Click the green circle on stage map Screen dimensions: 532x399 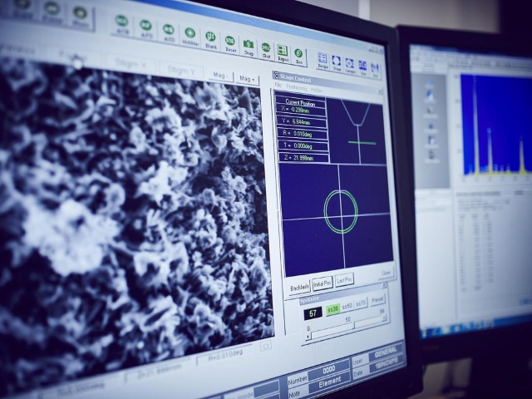click(x=339, y=211)
